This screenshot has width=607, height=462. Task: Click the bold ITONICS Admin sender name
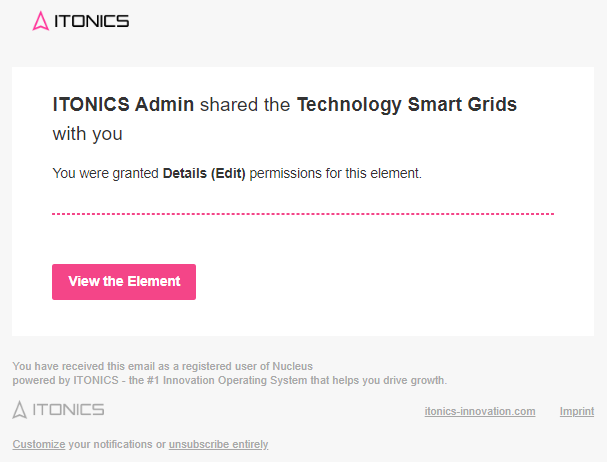(123, 104)
